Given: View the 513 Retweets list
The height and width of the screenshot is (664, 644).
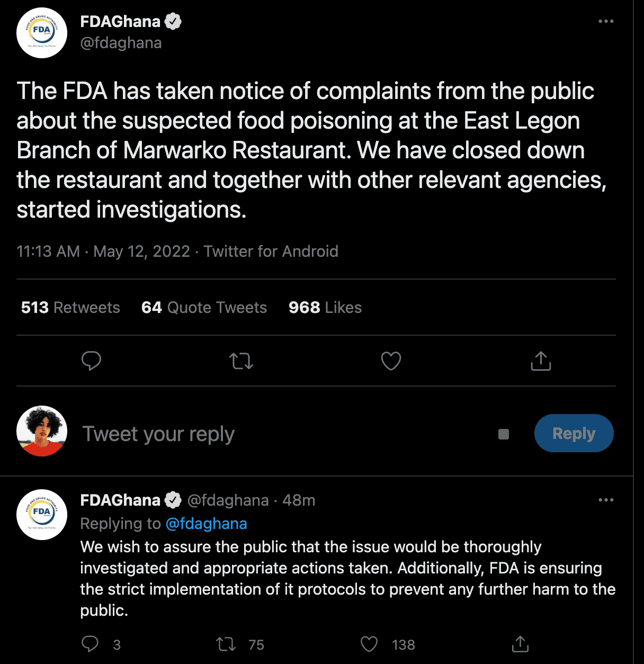Looking at the screenshot, I should [70, 308].
